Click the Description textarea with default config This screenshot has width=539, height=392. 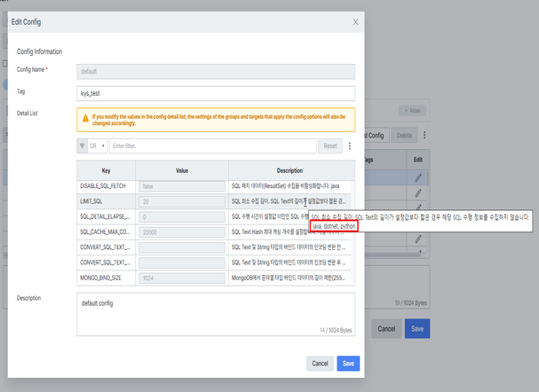(216, 314)
